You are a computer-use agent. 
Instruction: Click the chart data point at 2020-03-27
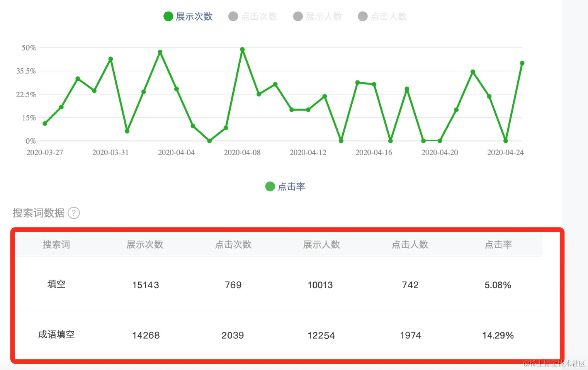[x=45, y=124]
